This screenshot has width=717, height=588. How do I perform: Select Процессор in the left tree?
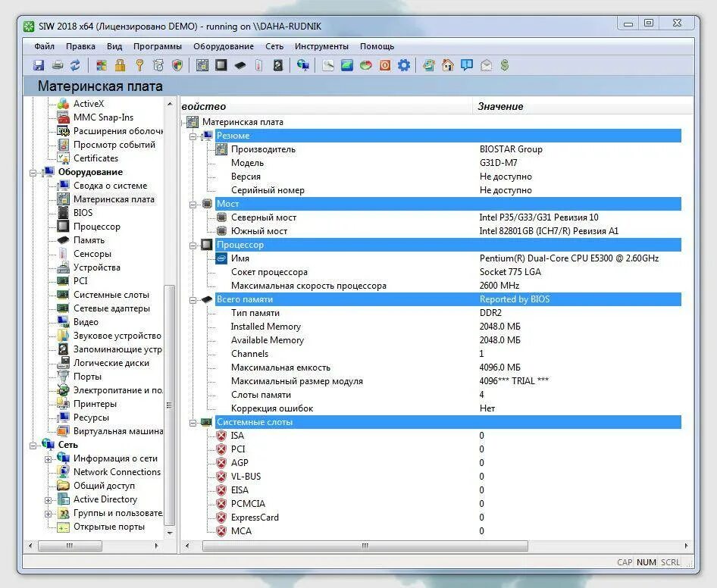[x=97, y=227]
